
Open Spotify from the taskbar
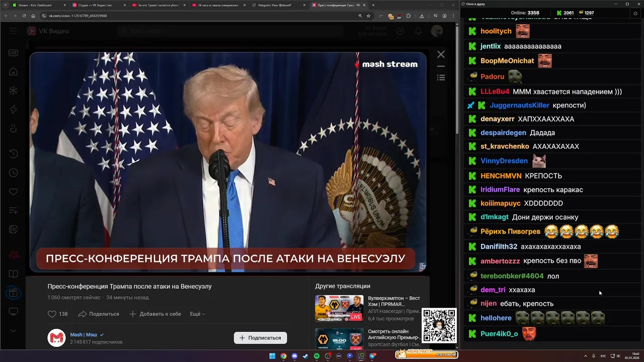point(316,356)
